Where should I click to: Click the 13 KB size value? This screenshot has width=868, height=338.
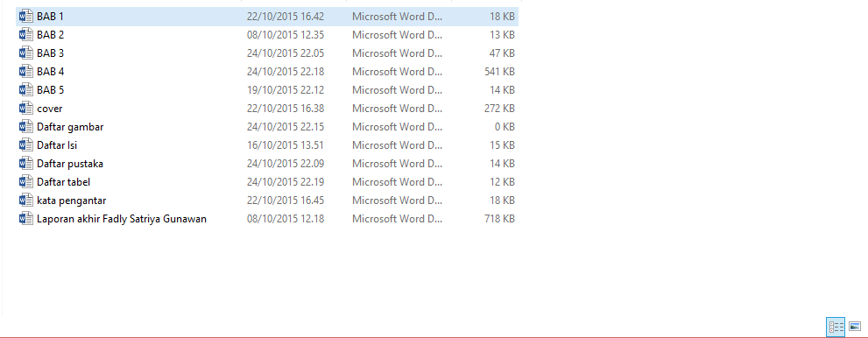502,35
